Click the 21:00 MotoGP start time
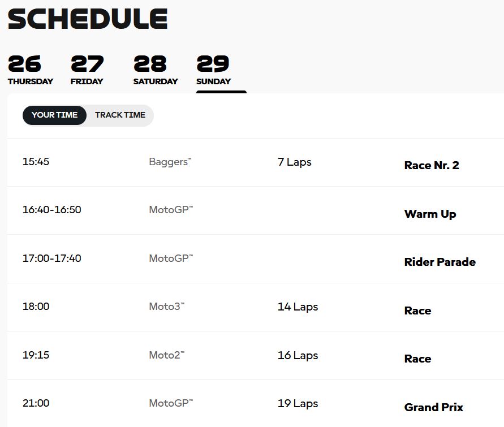 click(36, 403)
